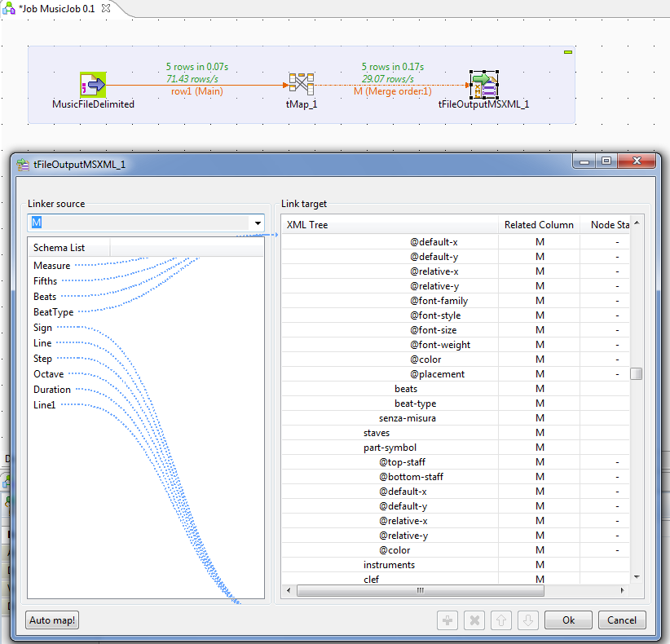This screenshot has height=644, width=670.
Task: Open the tMap_1 component icon
Action: (301, 84)
